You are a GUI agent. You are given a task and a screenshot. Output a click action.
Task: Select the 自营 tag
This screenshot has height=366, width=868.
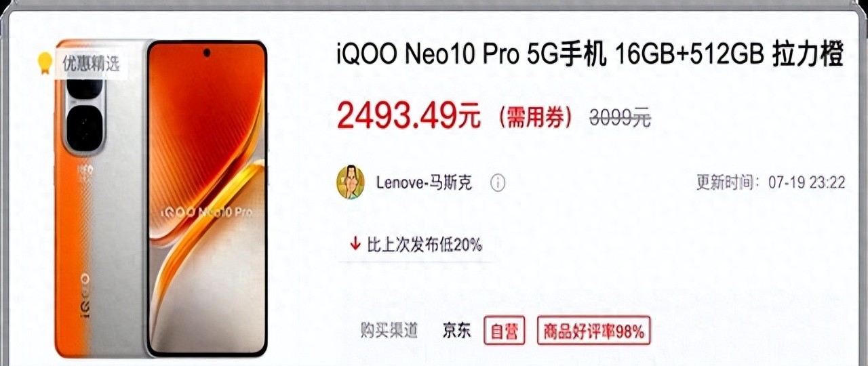505,331
